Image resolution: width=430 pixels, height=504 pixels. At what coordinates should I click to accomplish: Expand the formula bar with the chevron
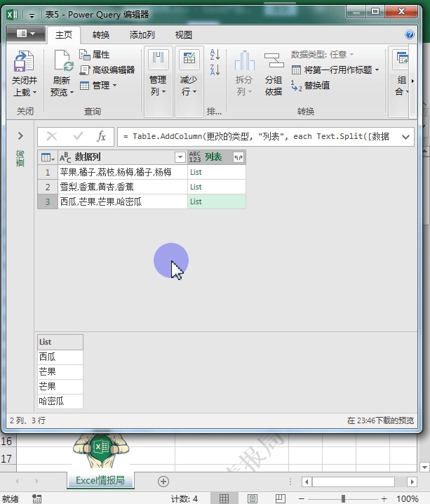405,136
